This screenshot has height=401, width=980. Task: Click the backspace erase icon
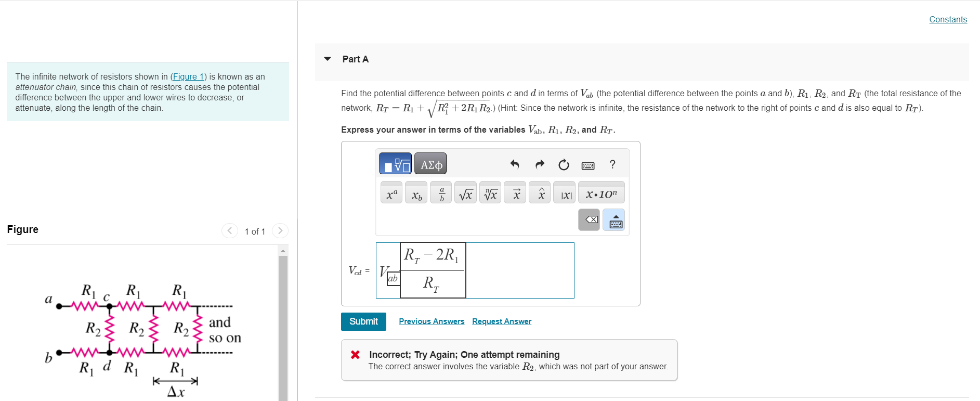point(589,219)
